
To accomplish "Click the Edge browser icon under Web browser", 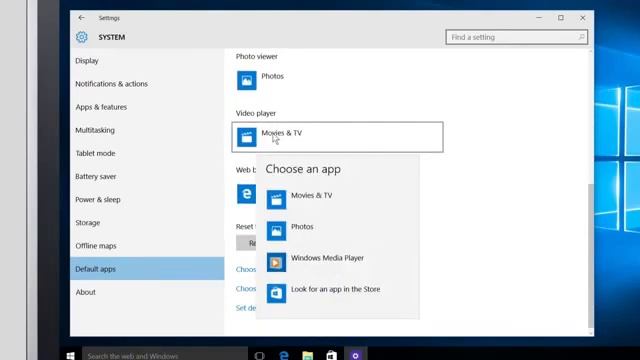I will (x=246, y=193).
